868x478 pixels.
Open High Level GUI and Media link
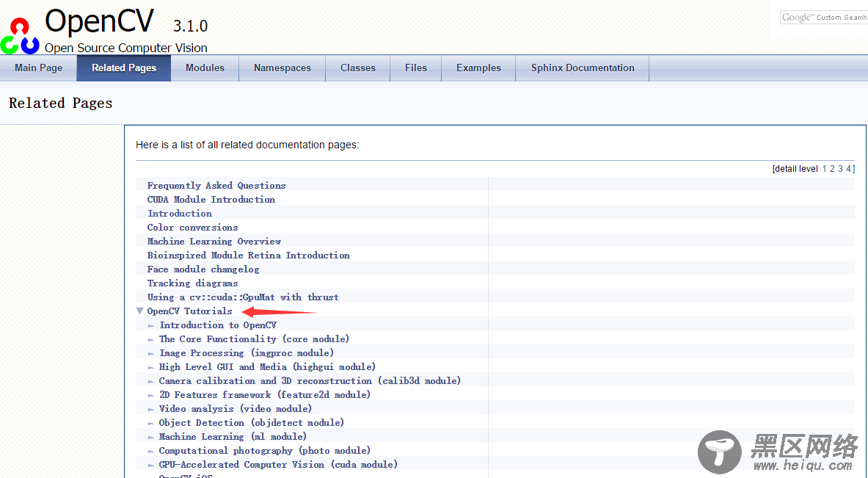pos(267,366)
